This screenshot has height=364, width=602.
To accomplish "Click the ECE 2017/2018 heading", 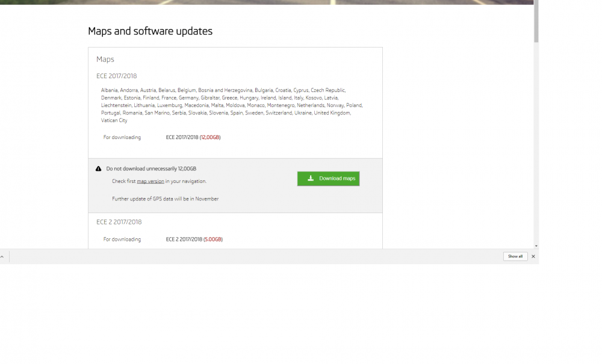I will [116, 76].
